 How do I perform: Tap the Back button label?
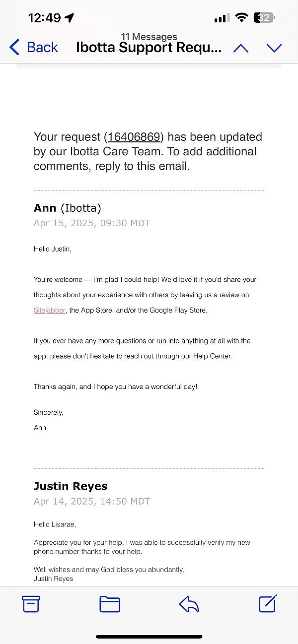coord(42,48)
